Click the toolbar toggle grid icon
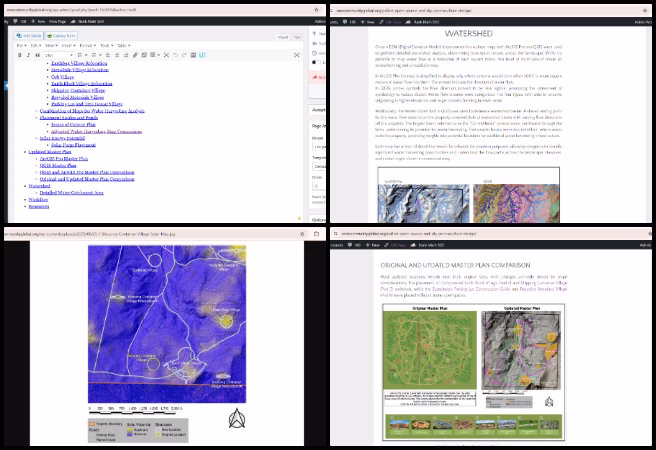 pyautogui.click(x=193, y=55)
